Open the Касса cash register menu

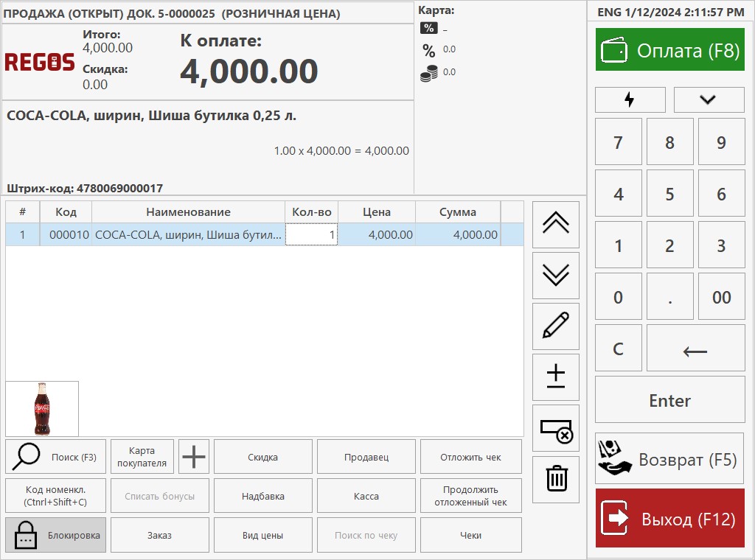(x=366, y=496)
